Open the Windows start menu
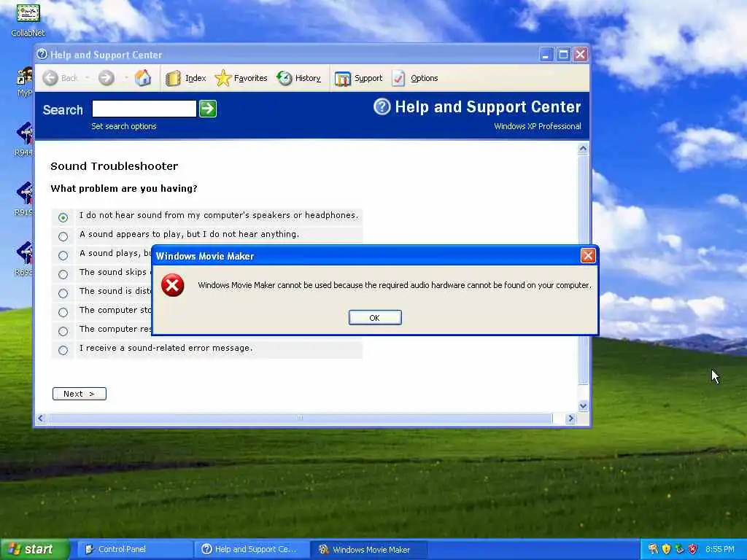 click(x=34, y=549)
